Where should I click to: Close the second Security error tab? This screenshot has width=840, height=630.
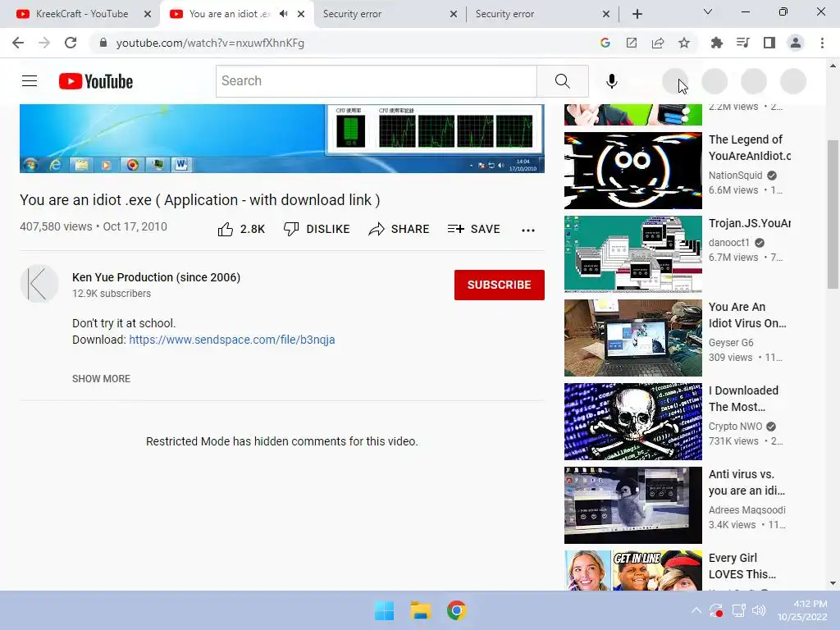606,14
